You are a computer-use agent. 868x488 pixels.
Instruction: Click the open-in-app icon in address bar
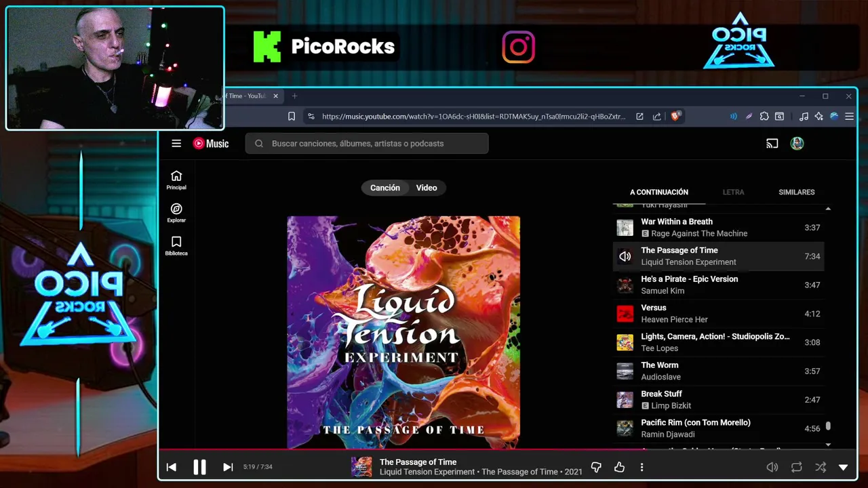tap(639, 117)
